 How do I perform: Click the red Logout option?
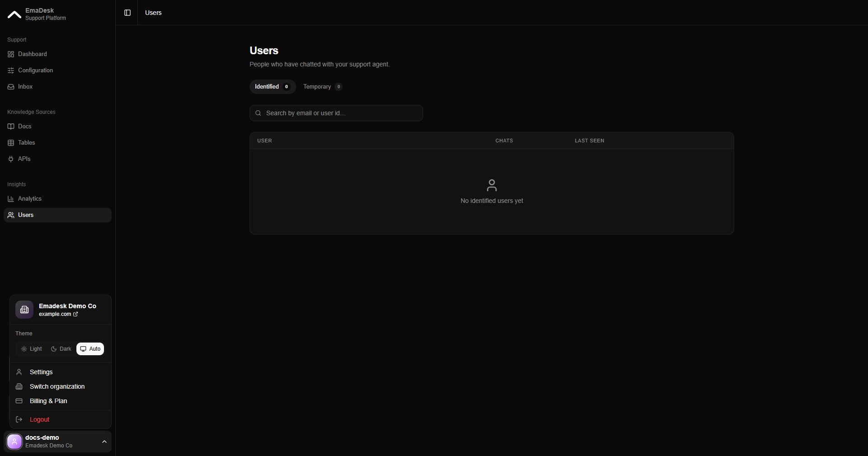[x=60, y=419]
